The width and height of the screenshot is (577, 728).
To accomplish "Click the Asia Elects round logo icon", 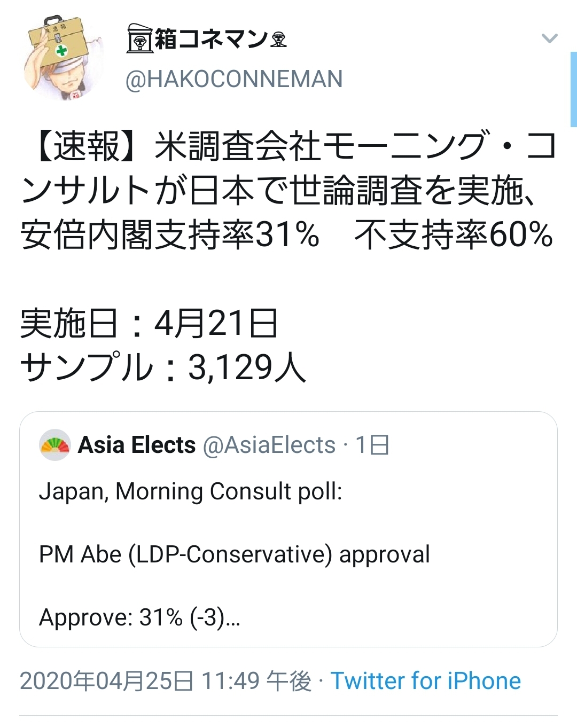I will tap(55, 445).
